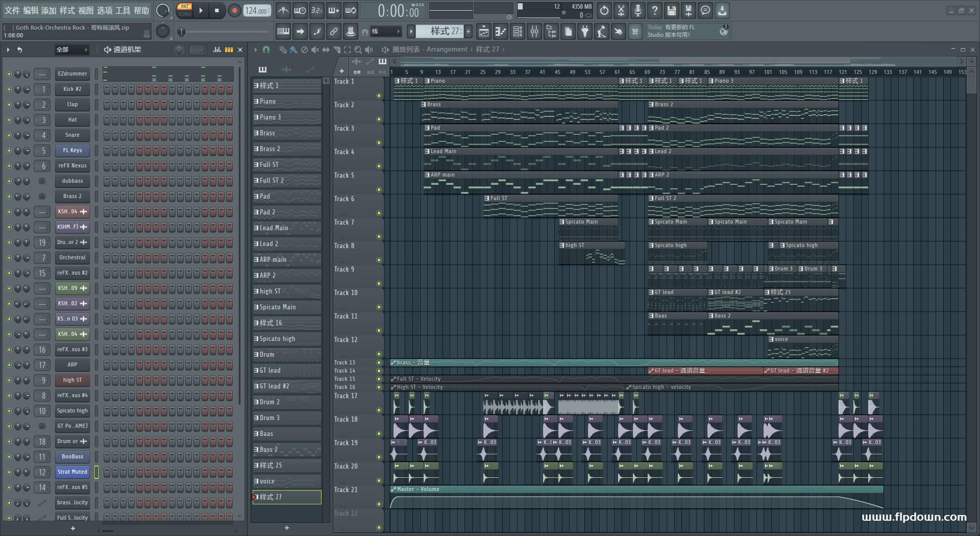980x536 pixels.
Task: Click the 124.000 tempo field
Action: click(x=257, y=10)
